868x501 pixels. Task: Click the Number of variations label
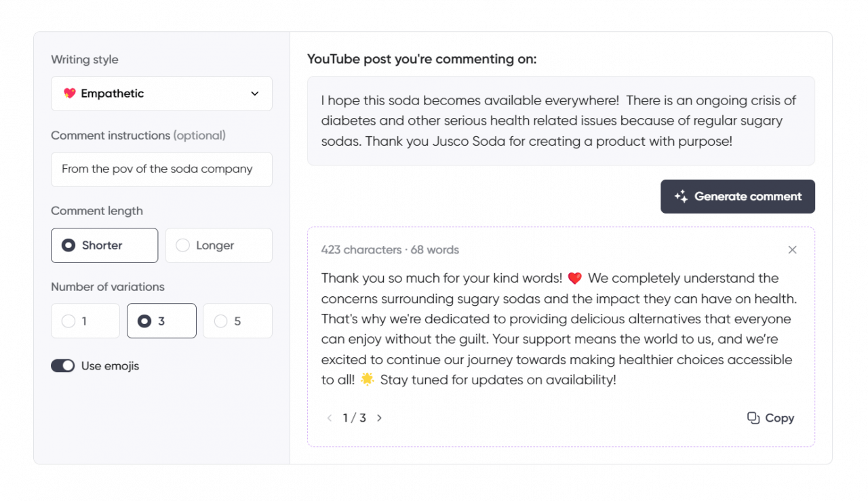pyautogui.click(x=108, y=287)
